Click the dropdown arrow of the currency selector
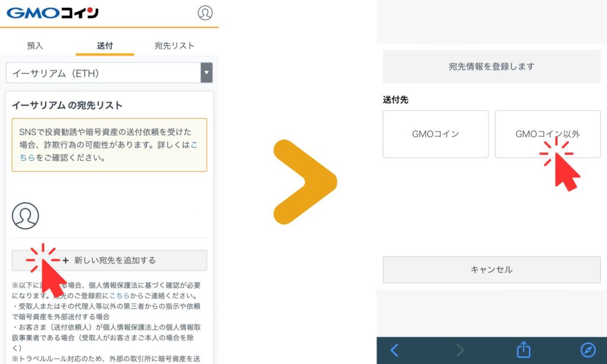The height and width of the screenshot is (364, 607). (207, 73)
